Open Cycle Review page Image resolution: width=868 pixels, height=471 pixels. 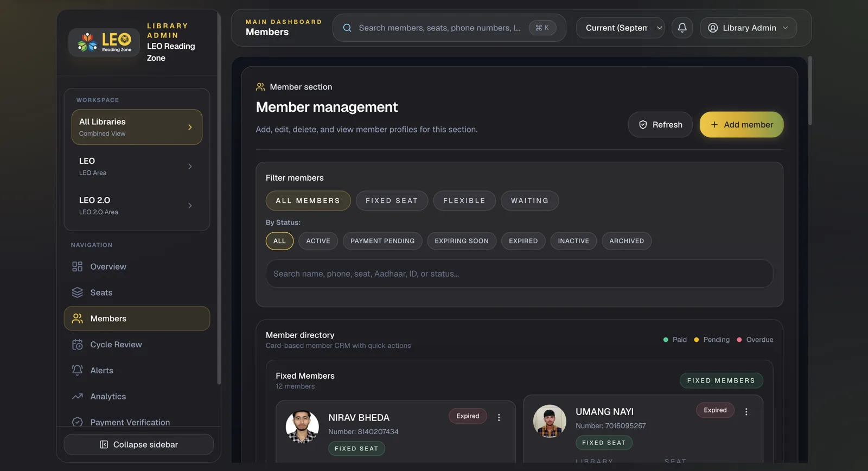click(x=137, y=345)
